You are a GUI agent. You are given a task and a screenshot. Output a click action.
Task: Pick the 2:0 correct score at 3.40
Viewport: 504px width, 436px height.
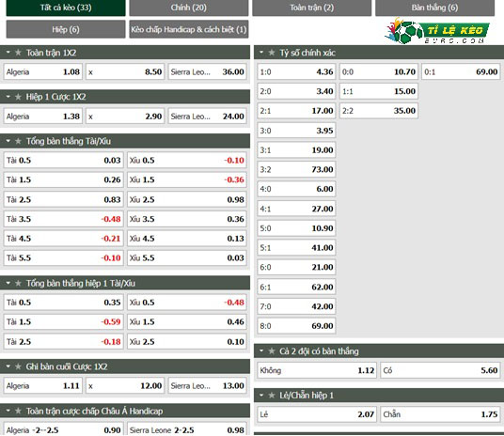pos(296,91)
